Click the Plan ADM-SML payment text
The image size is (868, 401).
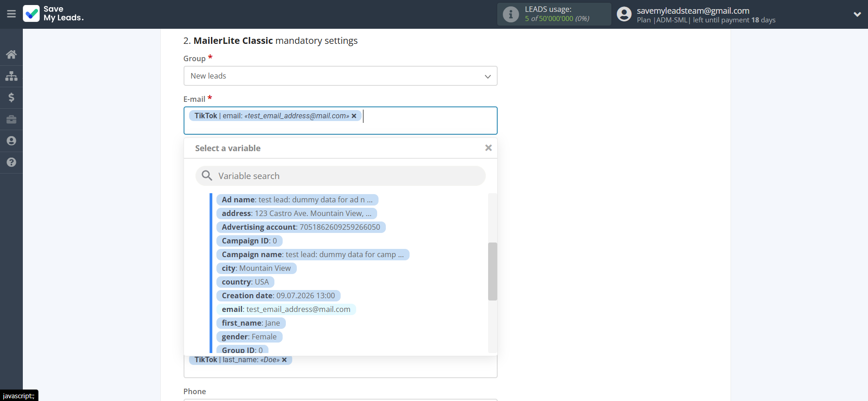[x=706, y=20]
